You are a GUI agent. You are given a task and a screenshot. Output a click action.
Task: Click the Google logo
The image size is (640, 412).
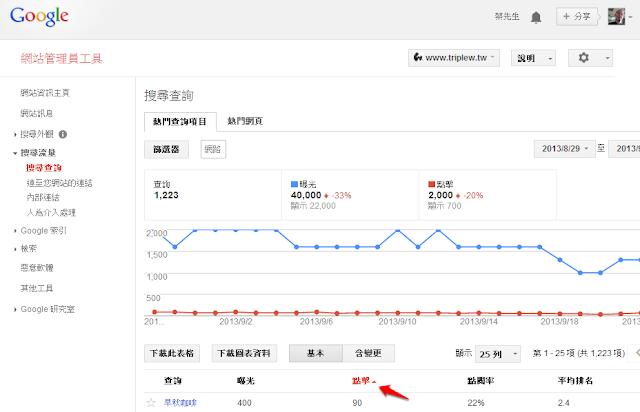tap(40, 17)
